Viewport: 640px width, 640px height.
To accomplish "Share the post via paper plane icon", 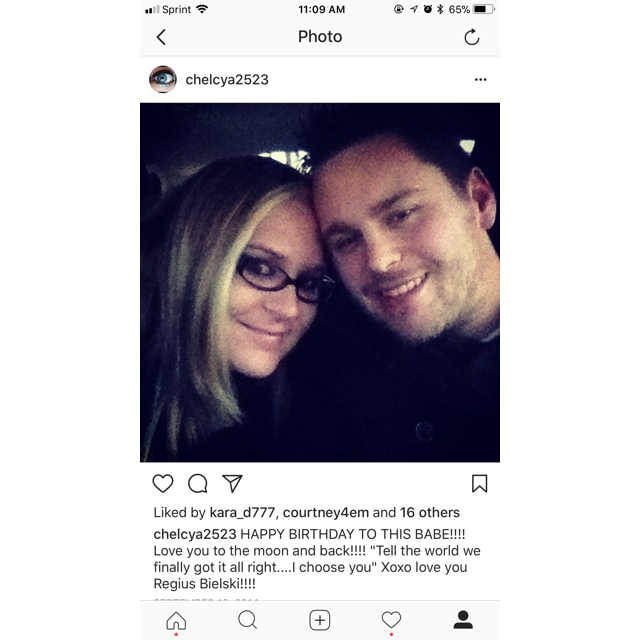I will [x=232, y=483].
